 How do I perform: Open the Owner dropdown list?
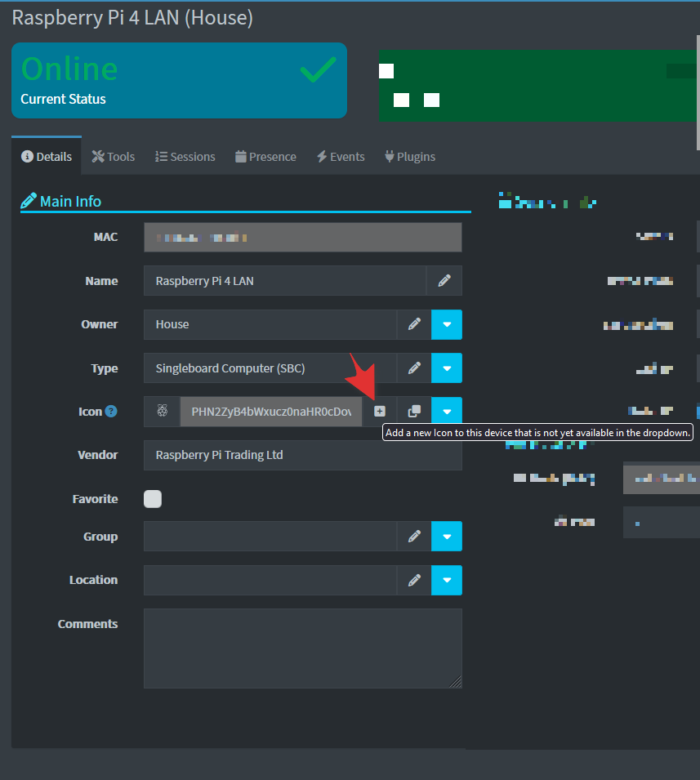click(447, 324)
